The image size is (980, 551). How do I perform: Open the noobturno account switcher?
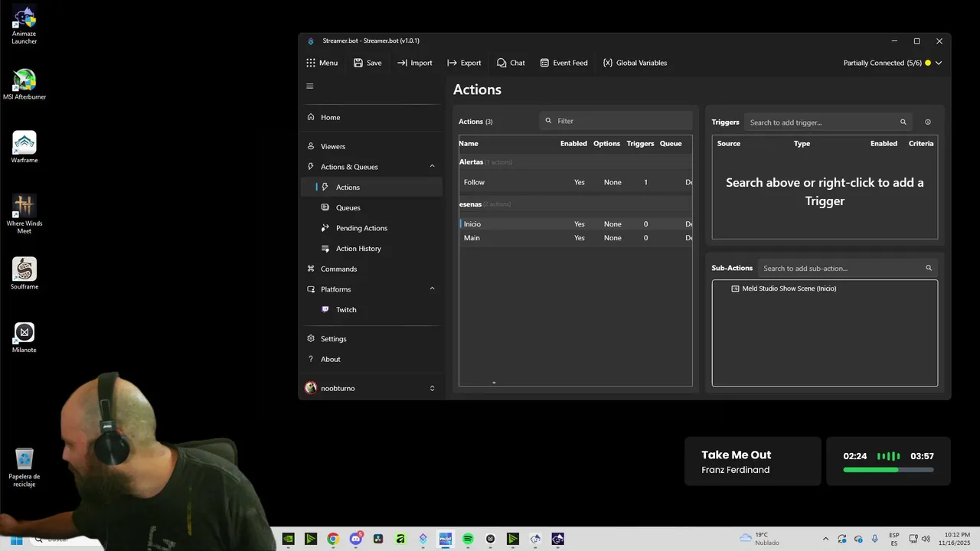(x=371, y=388)
